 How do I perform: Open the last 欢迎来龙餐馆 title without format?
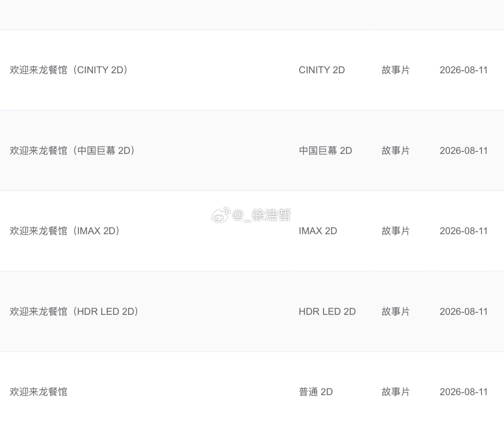pyautogui.click(x=39, y=392)
